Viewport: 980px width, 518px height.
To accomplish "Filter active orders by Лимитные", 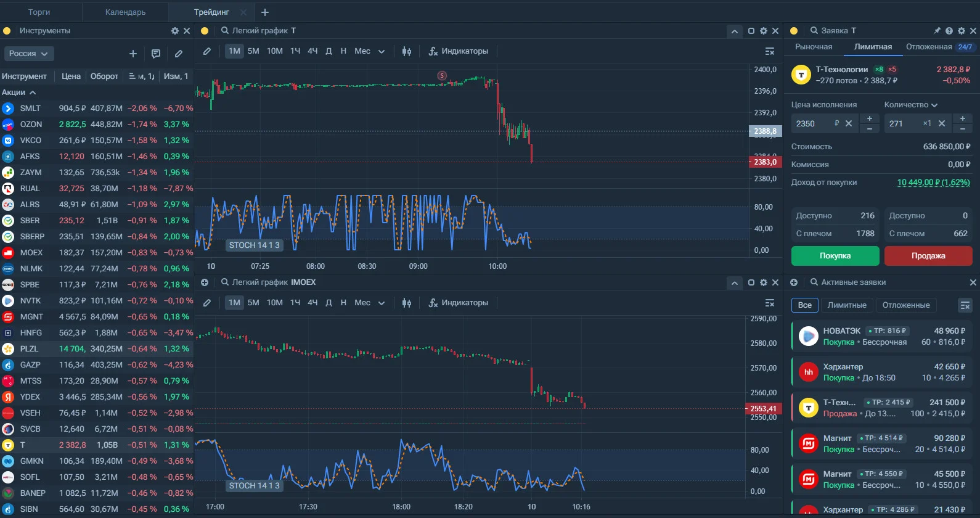I will (847, 305).
